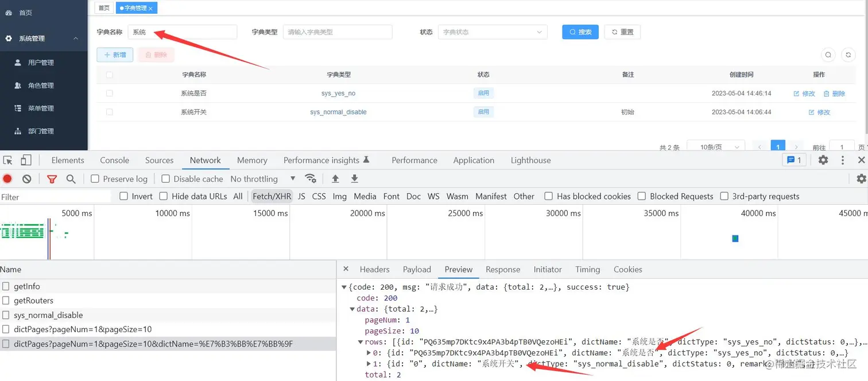Select the getRouters request
This screenshot has height=381, width=868.
click(x=34, y=301)
